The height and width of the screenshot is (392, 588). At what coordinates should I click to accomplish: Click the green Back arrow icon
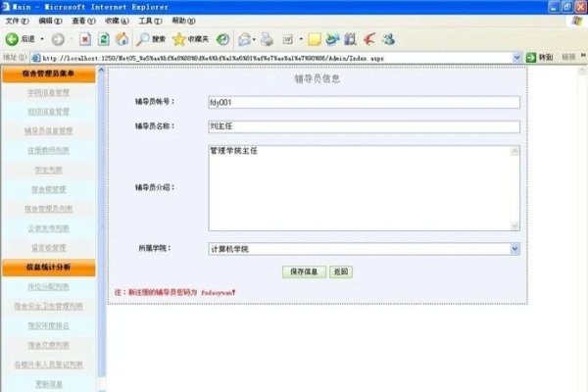point(12,39)
